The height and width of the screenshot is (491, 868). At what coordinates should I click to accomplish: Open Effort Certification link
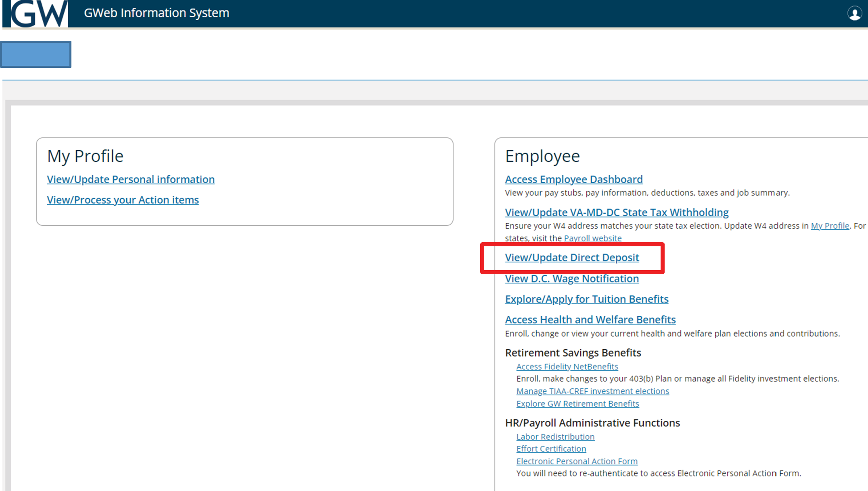551,449
